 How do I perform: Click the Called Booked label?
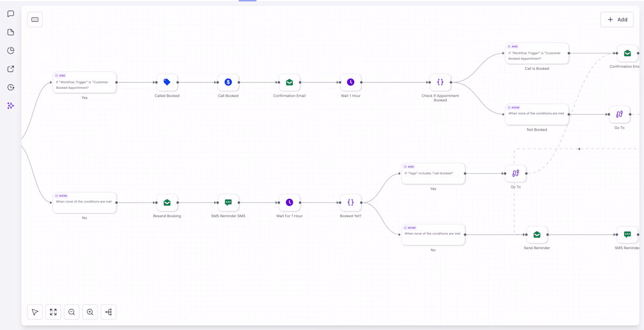tap(167, 96)
